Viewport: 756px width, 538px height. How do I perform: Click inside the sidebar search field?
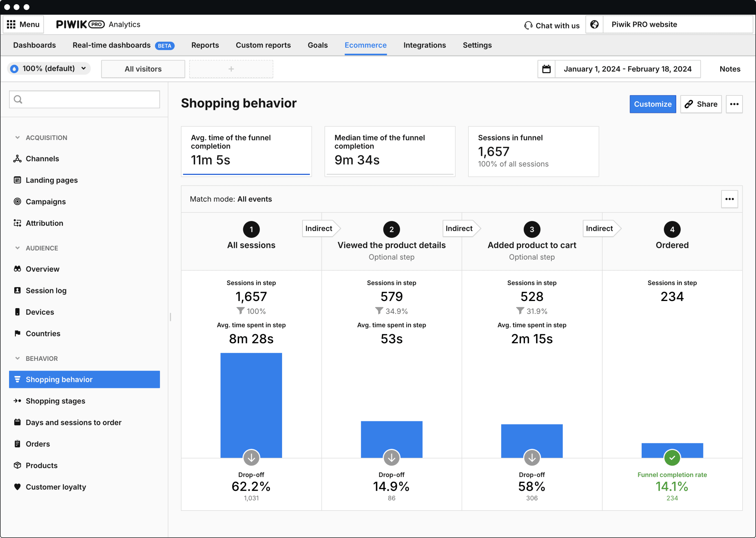coord(84,99)
